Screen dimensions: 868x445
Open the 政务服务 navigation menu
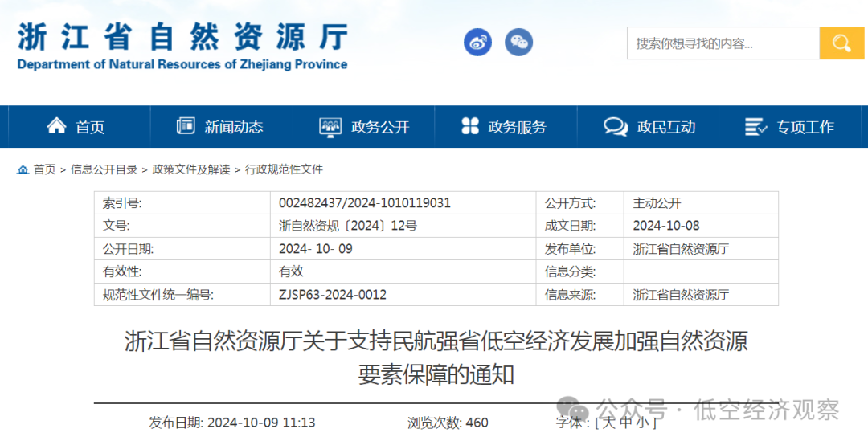pos(506,127)
